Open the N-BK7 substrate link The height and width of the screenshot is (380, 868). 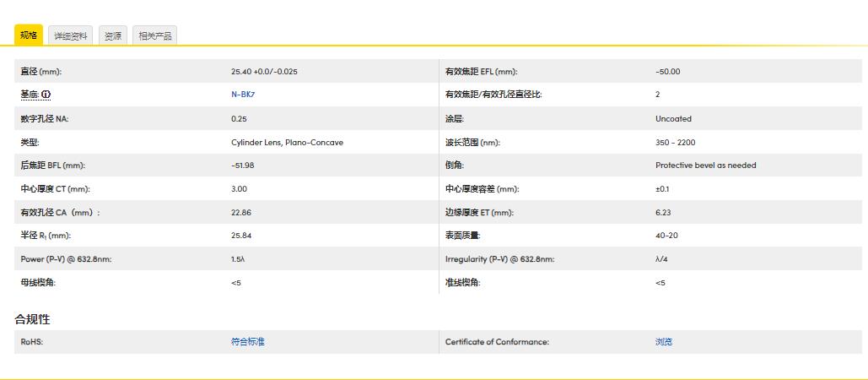(242, 95)
